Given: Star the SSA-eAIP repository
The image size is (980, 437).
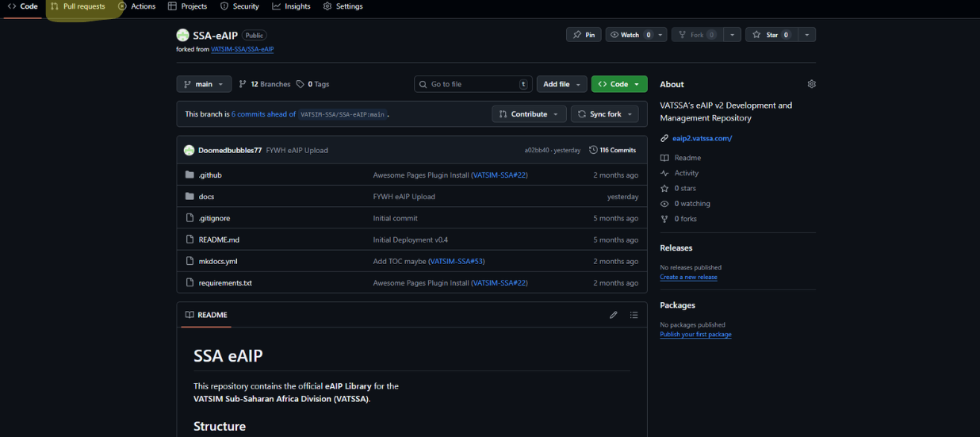Looking at the screenshot, I should (766, 35).
